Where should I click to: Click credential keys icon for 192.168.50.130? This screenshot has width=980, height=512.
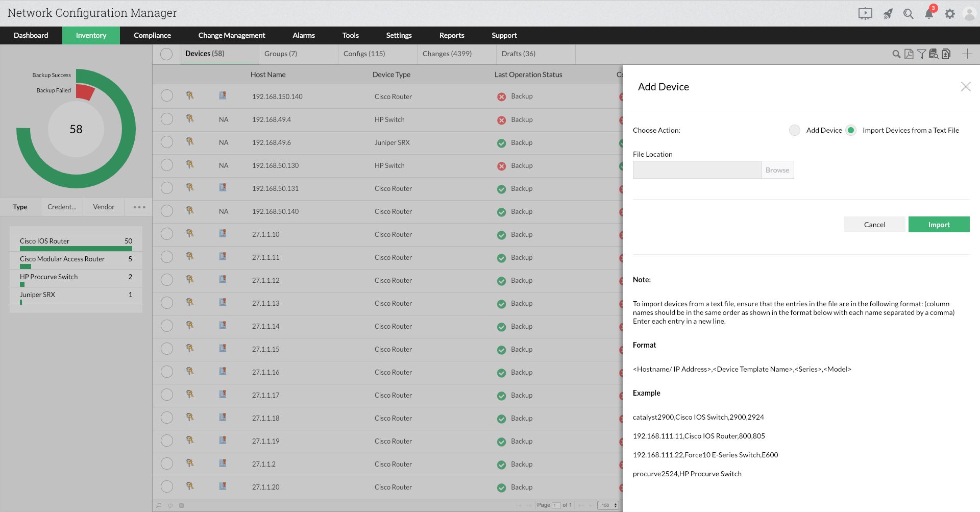tap(190, 164)
